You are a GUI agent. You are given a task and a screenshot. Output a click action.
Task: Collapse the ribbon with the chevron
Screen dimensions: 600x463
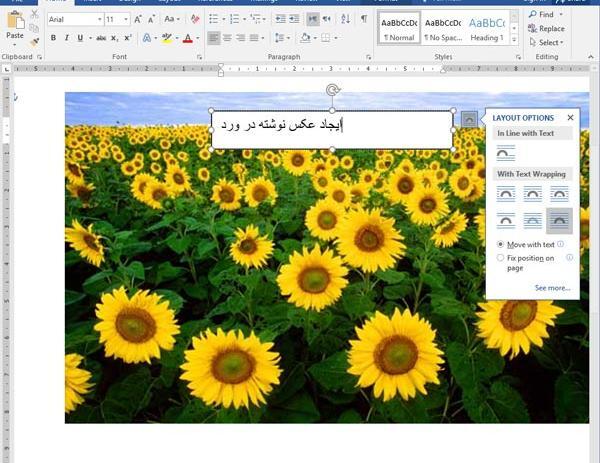coord(591,57)
